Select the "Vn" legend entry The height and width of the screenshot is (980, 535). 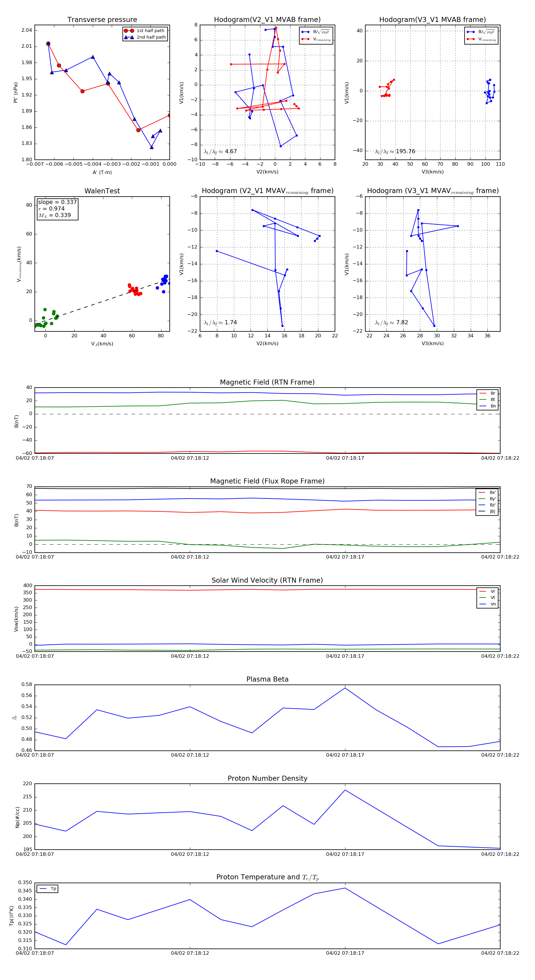[487, 605]
